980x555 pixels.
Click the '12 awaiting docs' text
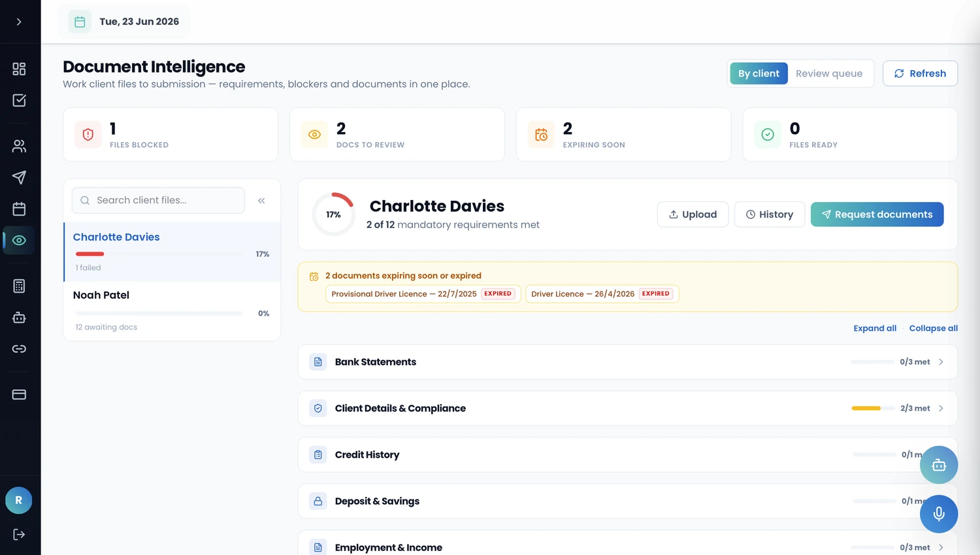pos(106,328)
